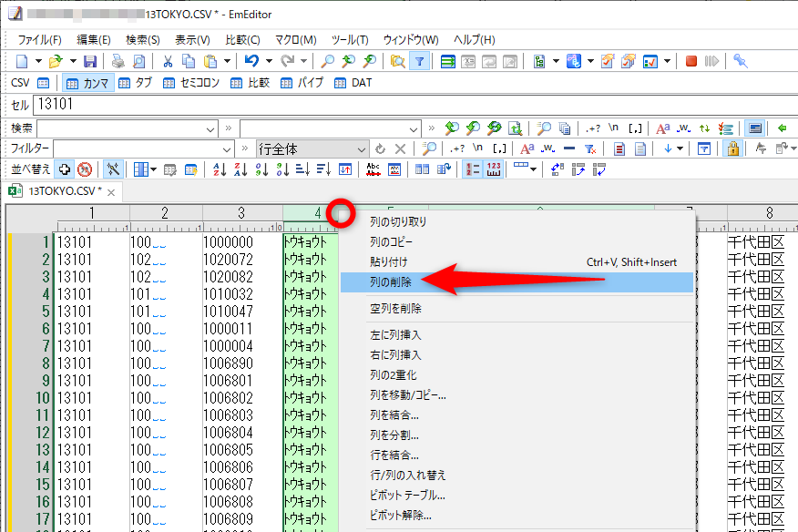Toggle the padlock icon in the filter bar
The height and width of the screenshot is (532, 798).
(732, 149)
